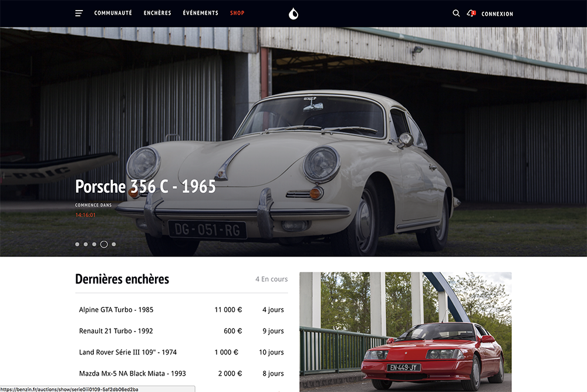Click the '4 En cours' auction count
Image resolution: width=587 pixels, height=392 pixels.
(271, 279)
